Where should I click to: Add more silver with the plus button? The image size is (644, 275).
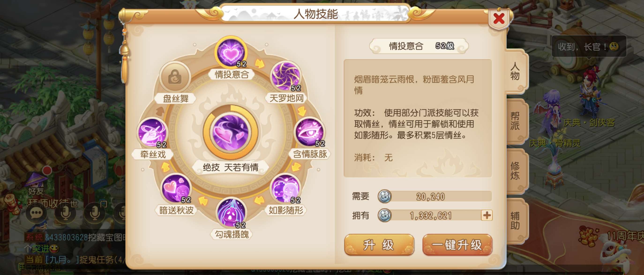[487, 215]
